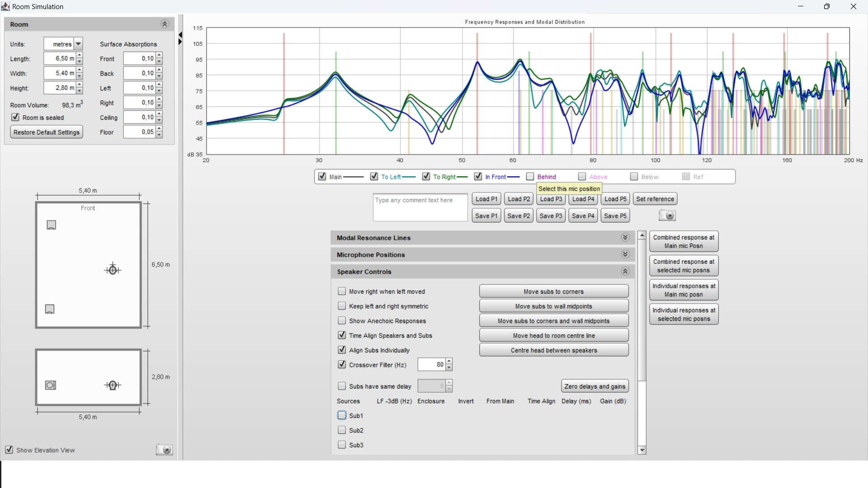The width and height of the screenshot is (868, 488).
Task: Click the panel divider collapse arrows
Action: [x=180, y=38]
